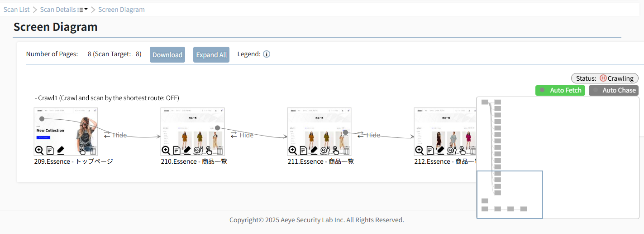Open the Scan Details breadcrumb link
The width and height of the screenshot is (644, 234).
point(58,10)
